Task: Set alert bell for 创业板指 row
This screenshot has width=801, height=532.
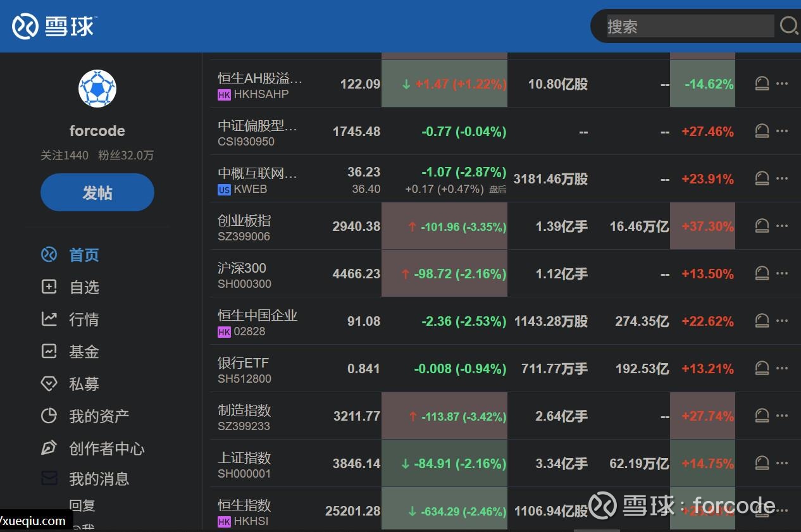Action: point(762,226)
